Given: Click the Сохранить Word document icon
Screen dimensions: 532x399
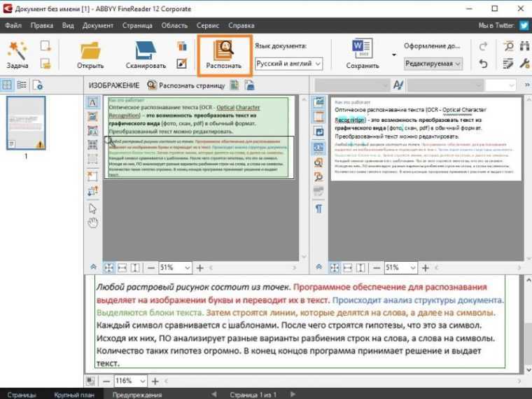Looking at the screenshot, I should coord(362,49).
